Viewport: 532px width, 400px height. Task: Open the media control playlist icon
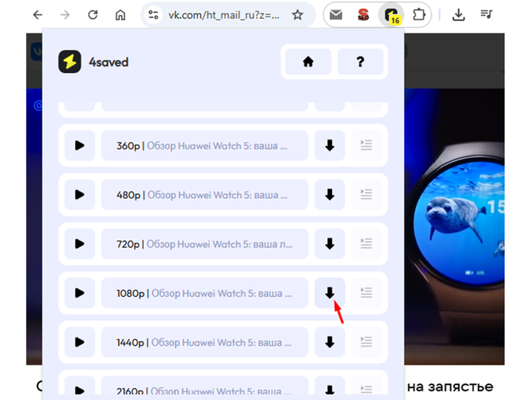pyautogui.click(x=486, y=14)
